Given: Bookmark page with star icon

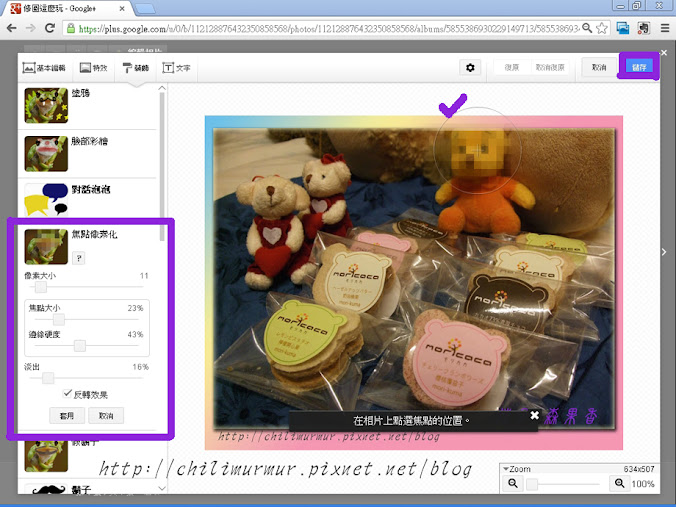Looking at the screenshot, I should [602, 28].
